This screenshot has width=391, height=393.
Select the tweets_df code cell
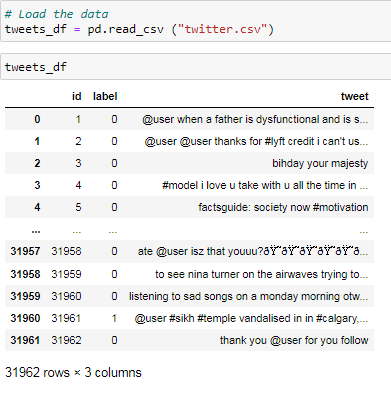[x=196, y=67]
